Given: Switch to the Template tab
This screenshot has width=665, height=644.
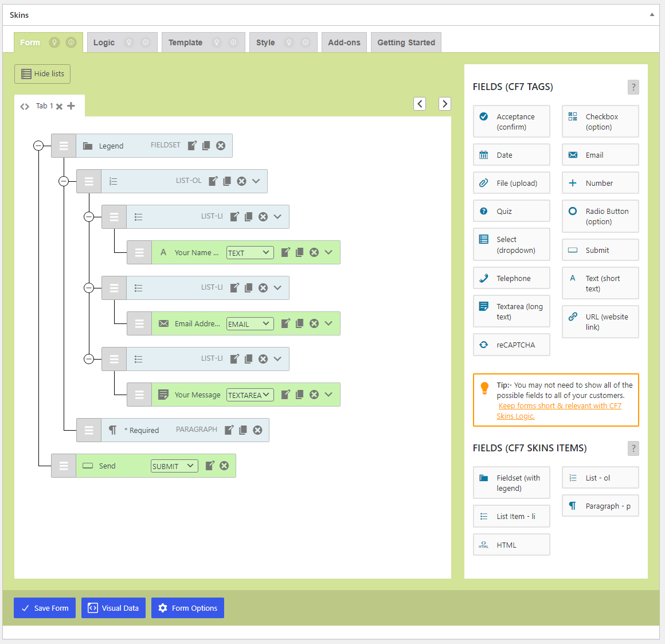Looking at the screenshot, I should (185, 42).
